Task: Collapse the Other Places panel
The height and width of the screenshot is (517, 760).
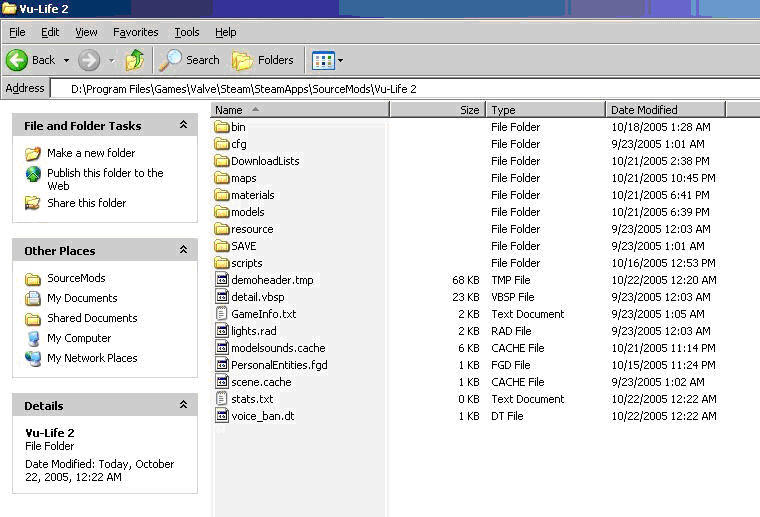Action: (x=183, y=250)
